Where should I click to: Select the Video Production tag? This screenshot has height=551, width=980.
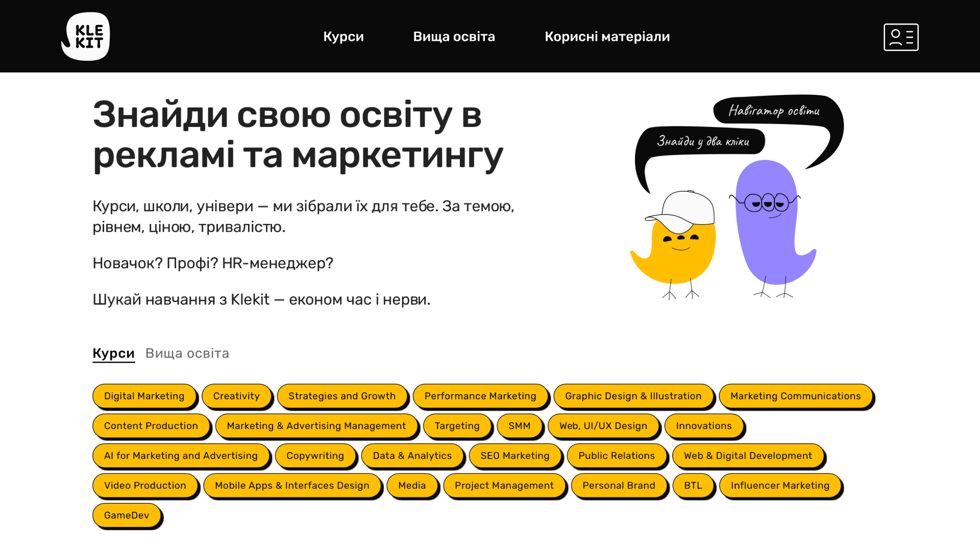pos(144,485)
